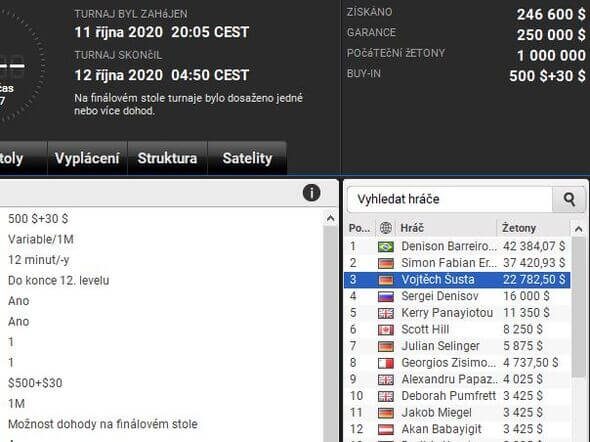The width and height of the screenshot is (590, 442).
Task: Click German flag next to Julian Selinger
Action: (386, 346)
